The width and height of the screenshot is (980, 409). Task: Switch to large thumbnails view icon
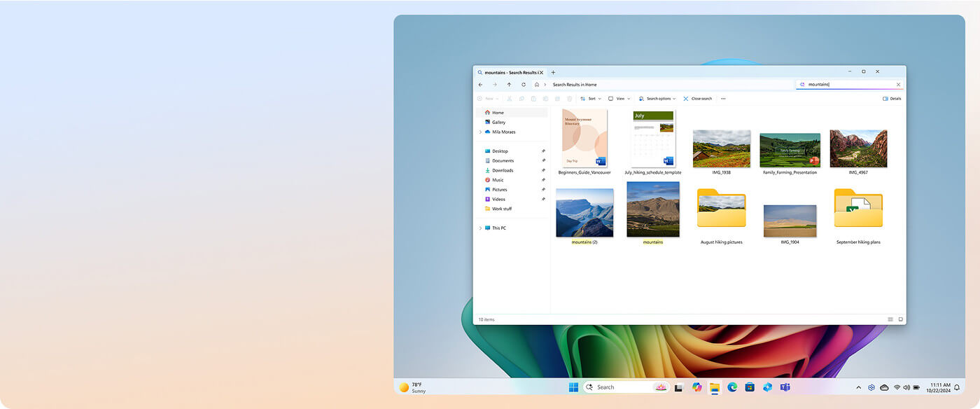coord(901,319)
